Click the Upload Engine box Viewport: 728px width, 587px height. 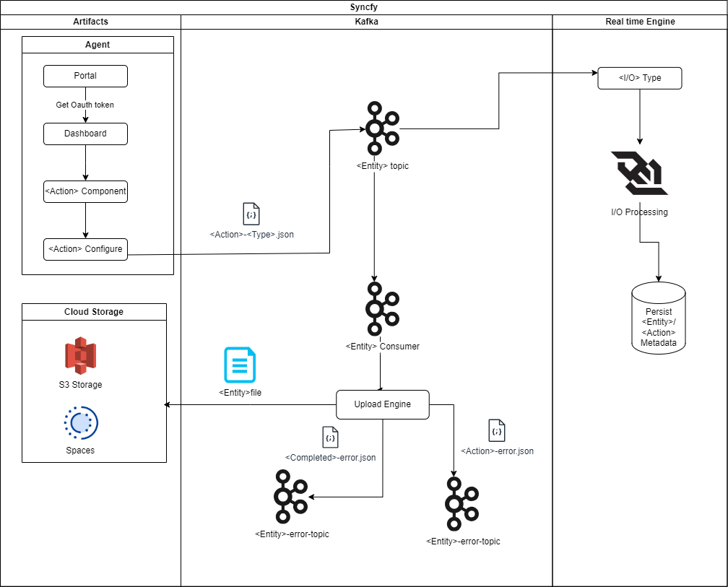tap(383, 404)
